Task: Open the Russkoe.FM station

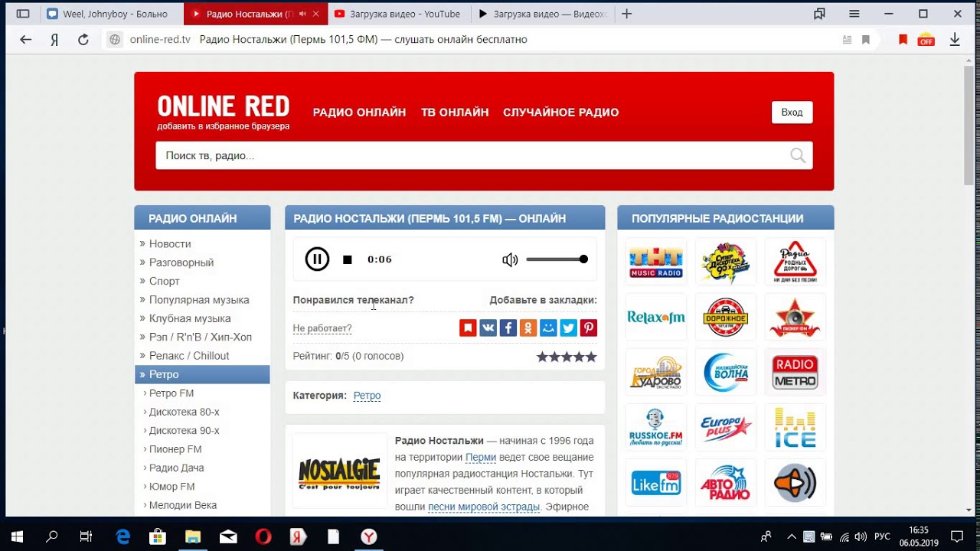Action: 656,428
